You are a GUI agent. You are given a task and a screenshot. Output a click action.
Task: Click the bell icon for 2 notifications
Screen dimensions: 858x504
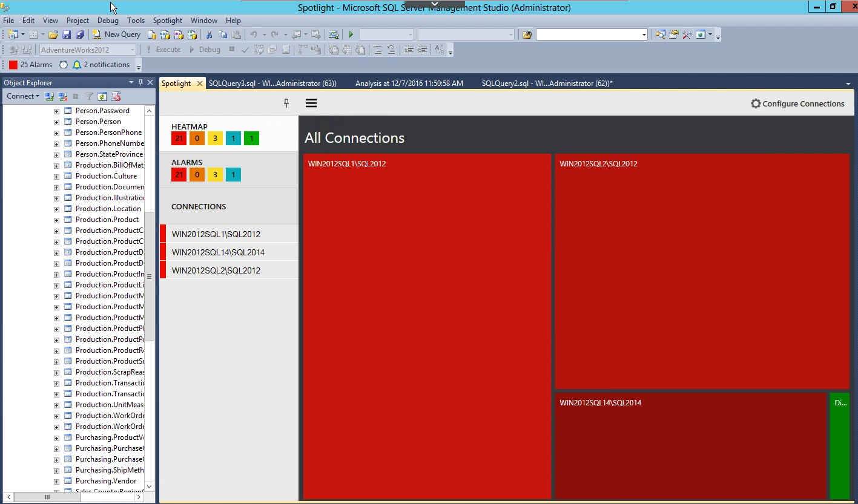click(x=77, y=65)
